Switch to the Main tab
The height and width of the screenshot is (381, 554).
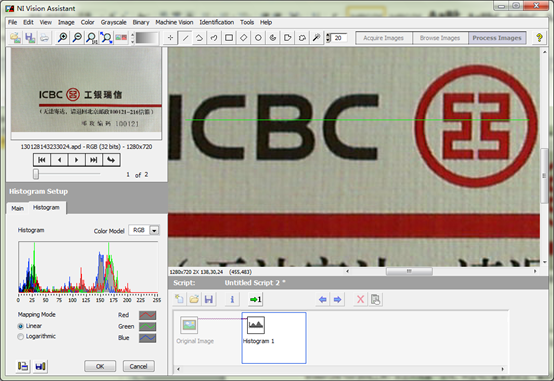[17, 208]
